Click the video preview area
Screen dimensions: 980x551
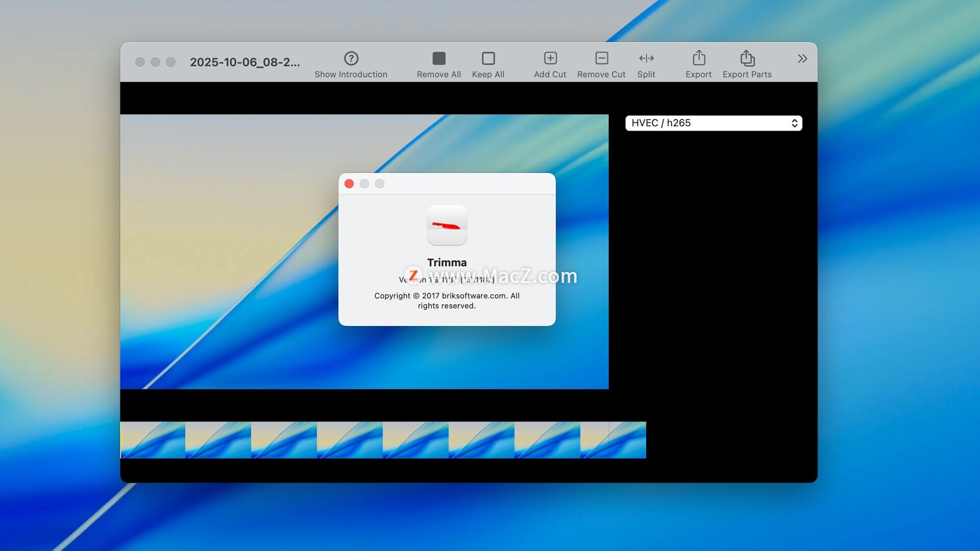230,255
